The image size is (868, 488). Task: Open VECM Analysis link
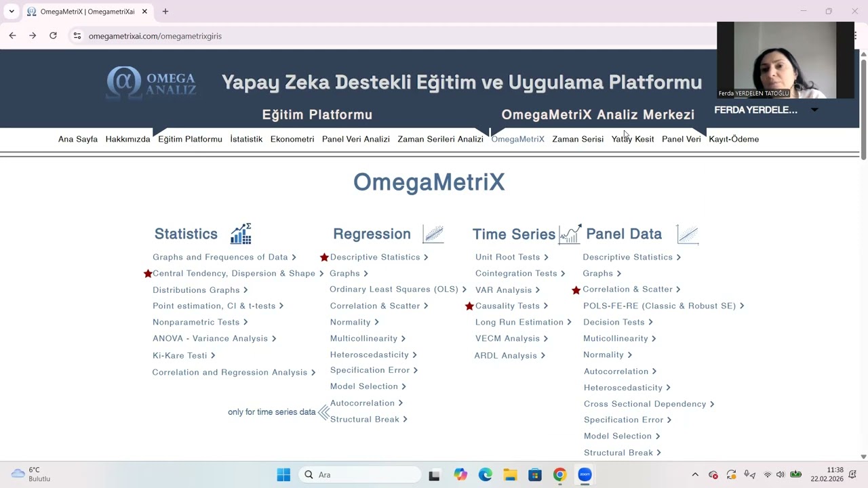coord(511,338)
